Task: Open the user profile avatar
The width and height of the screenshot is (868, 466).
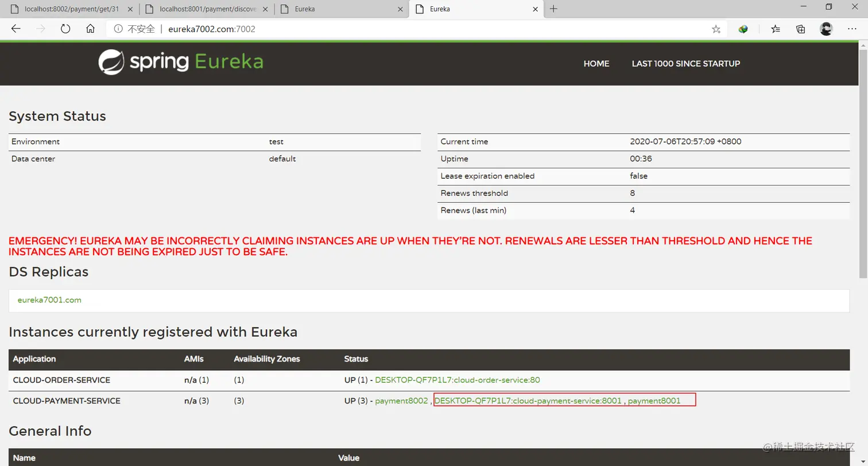Action: pos(826,29)
